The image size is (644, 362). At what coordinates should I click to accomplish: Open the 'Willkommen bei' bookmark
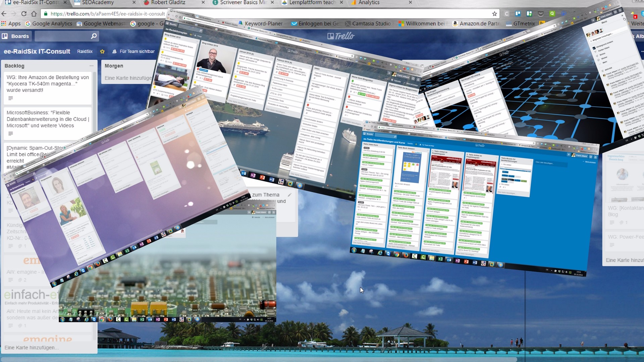422,23
